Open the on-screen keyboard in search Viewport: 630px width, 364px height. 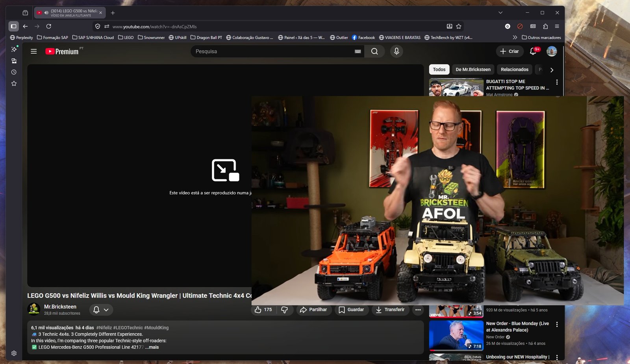pos(358,51)
